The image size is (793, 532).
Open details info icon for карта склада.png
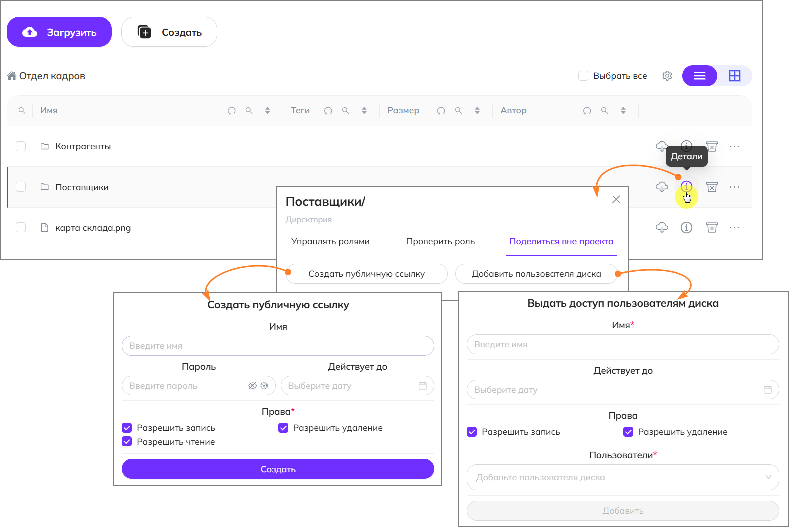pos(686,228)
